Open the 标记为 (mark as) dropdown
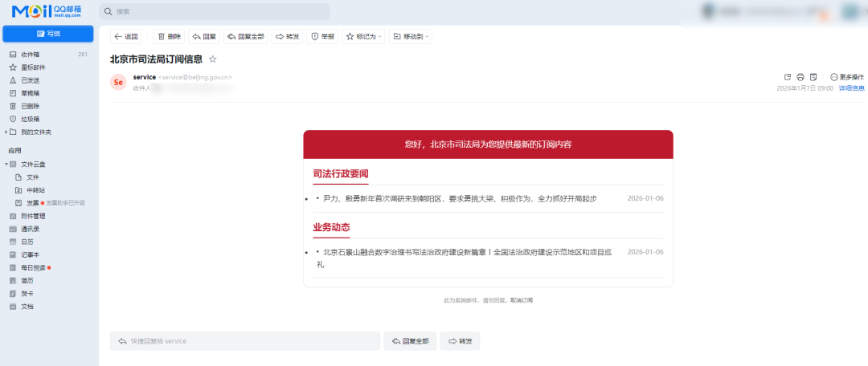This screenshot has height=366, width=868. 363,36
